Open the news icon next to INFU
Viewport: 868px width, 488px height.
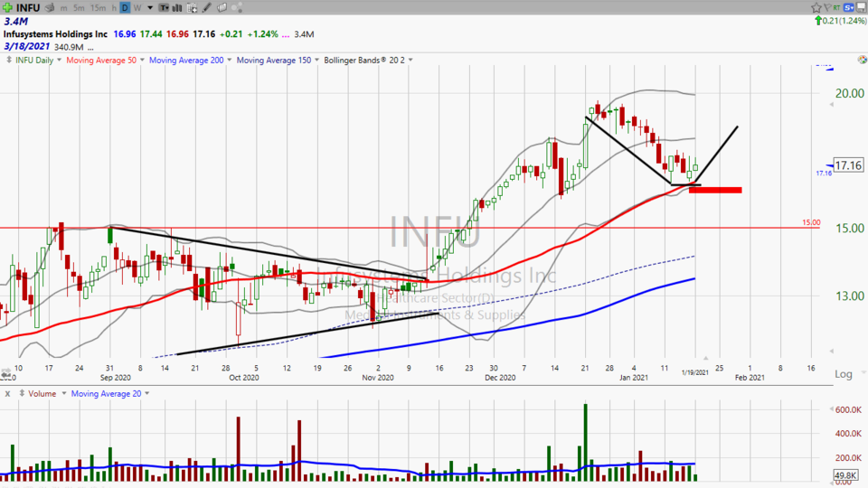pyautogui.click(x=50, y=7)
